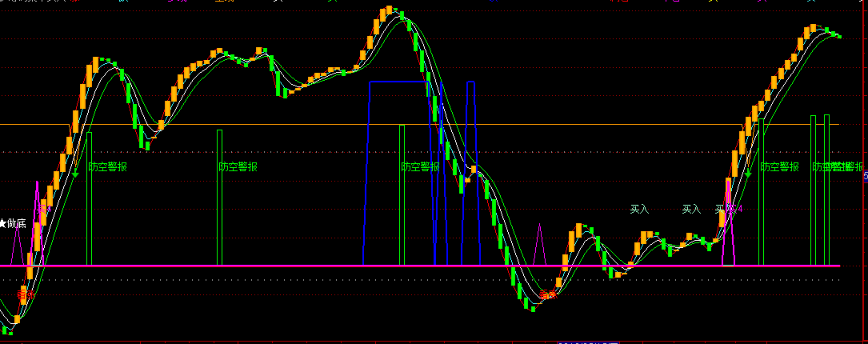This screenshot has height=344, width=868.
Task: Click the highest candlestick at the chart's top center
Action: [390, 11]
